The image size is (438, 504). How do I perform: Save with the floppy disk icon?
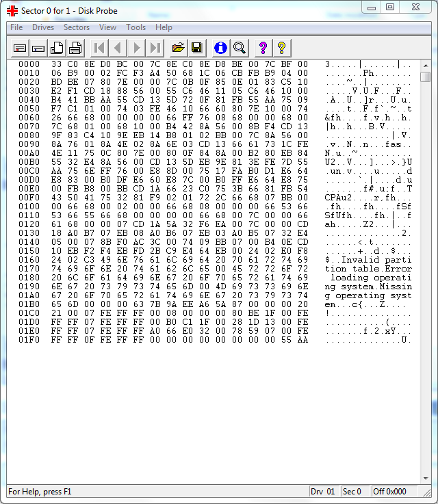point(197,49)
